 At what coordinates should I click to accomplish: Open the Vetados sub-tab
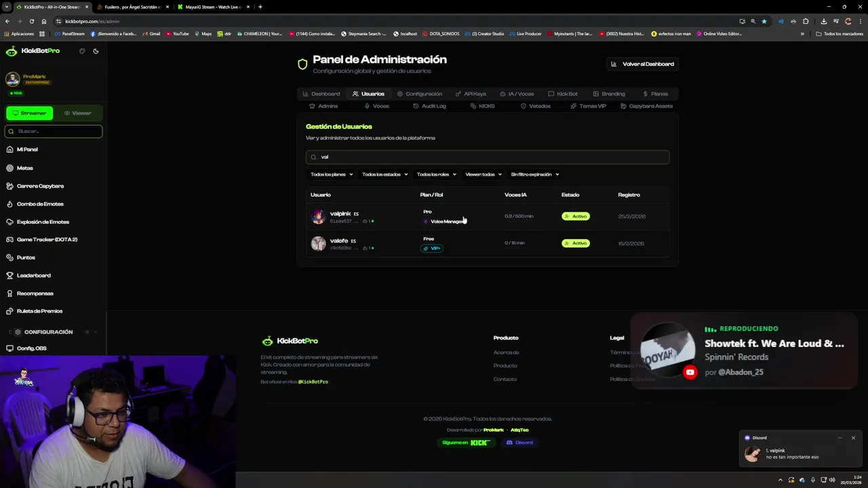[x=536, y=106]
